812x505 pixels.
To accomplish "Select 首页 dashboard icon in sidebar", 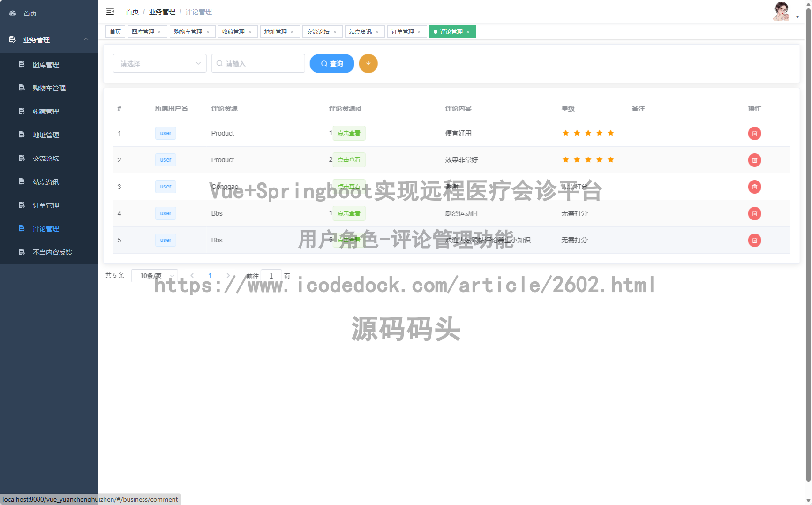I will tap(12, 13).
